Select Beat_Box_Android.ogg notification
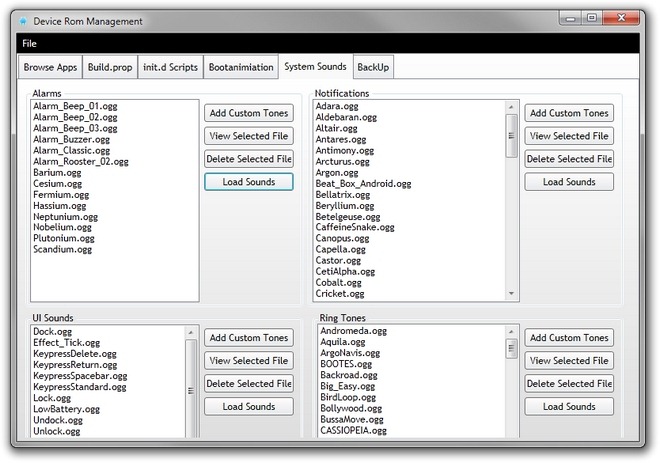 click(x=364, y=184)
